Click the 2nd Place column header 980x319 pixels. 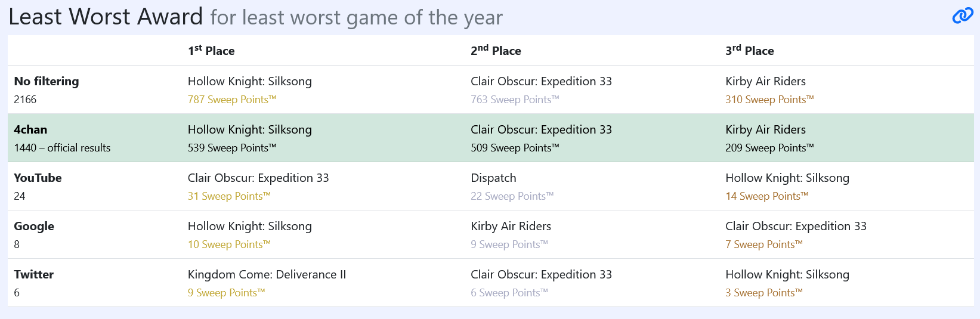496,51
